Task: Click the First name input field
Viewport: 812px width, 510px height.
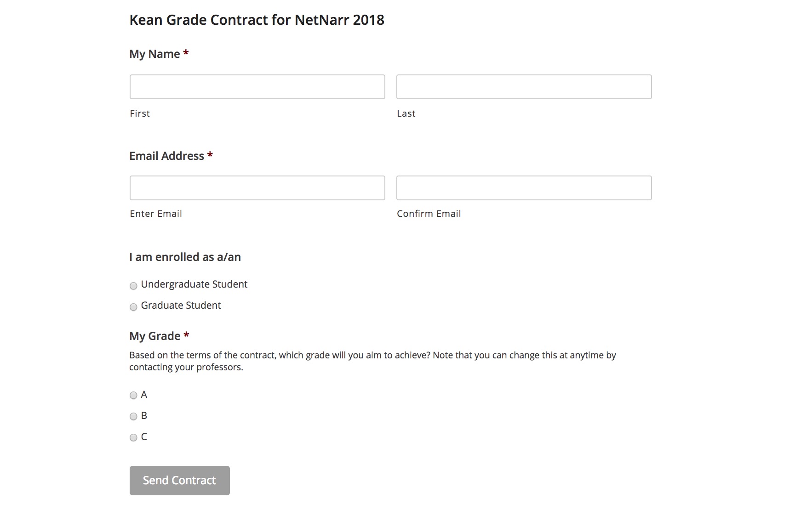Action: (x=257, y=86)
